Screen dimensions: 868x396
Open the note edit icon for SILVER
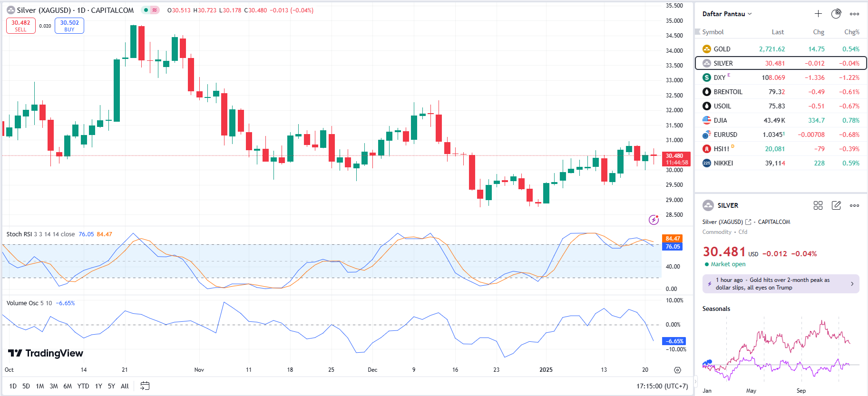point(836,205)
